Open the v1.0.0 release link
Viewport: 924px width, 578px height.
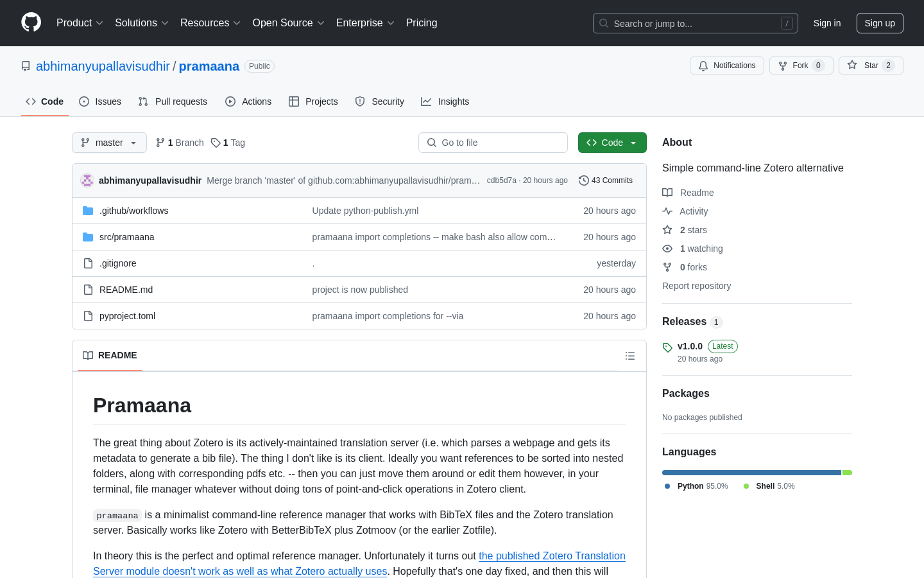click(690, 346)
